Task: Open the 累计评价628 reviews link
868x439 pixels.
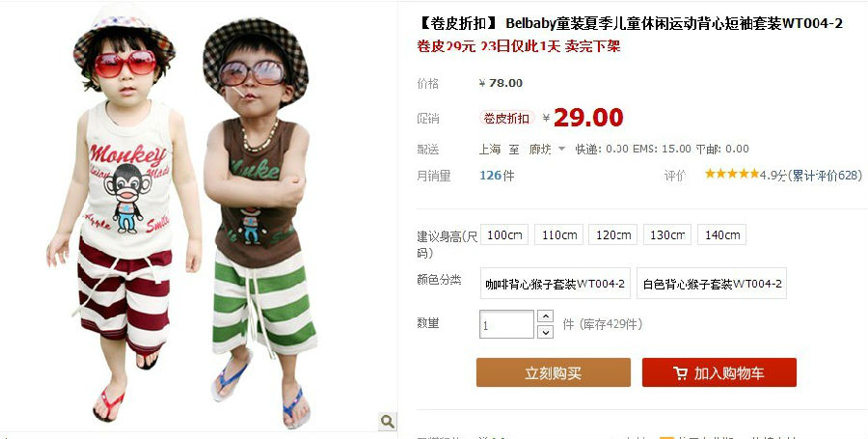Action: pos(825,176)
